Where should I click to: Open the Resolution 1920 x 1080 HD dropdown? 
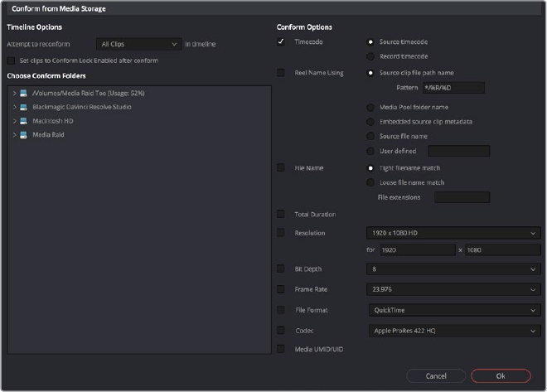[453, 234]
